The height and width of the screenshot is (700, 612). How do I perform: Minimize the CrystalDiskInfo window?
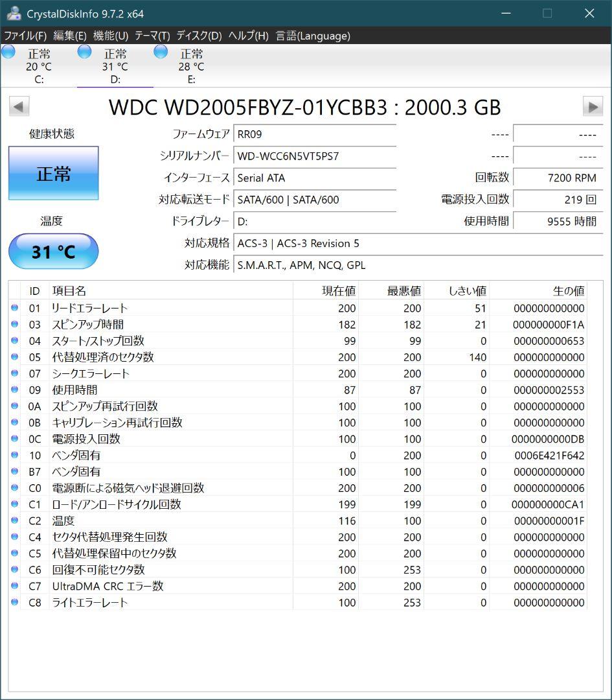(x=506, y=14)
